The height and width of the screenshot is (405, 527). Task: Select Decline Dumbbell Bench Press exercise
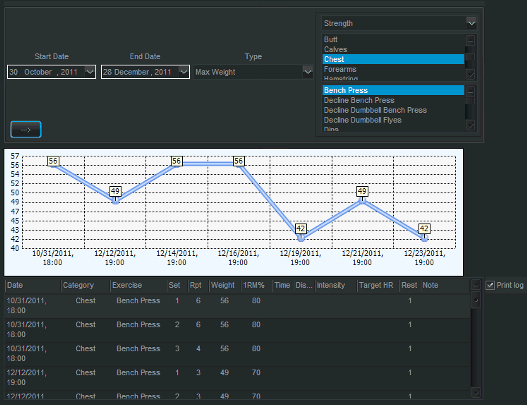[393, 110]
